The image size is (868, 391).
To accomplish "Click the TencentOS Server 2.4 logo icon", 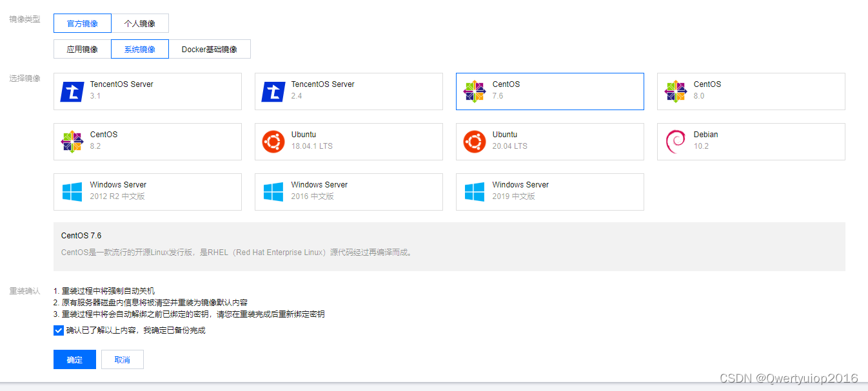I will point(273,91).
